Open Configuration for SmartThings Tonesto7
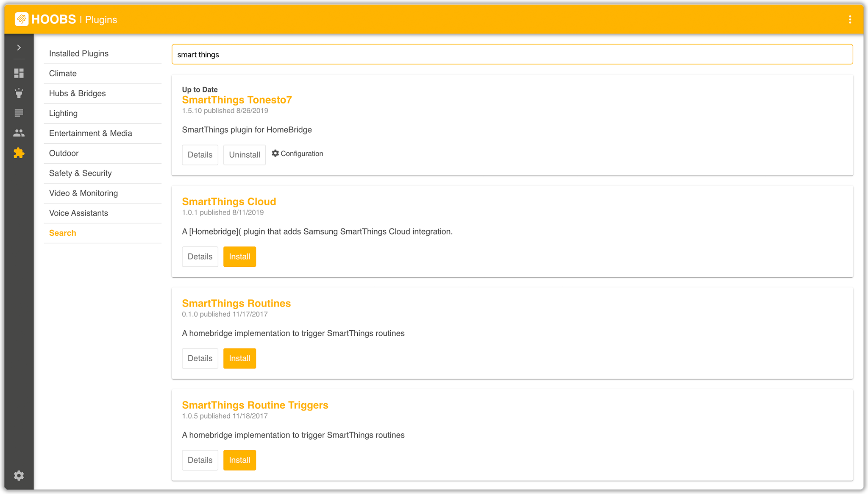Screen dimensions: 868x494 tap(298, 154)
